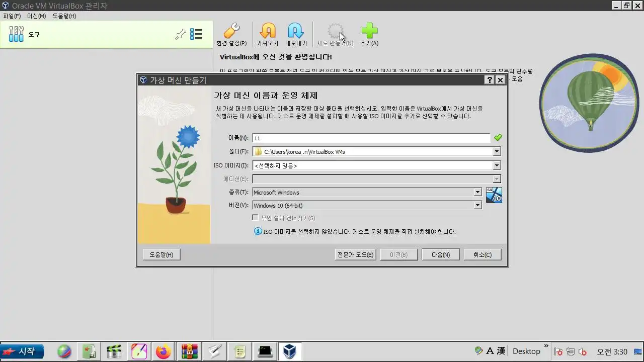Screen dimensions: 644x362
Task: Click the clock showing 오전 3:30
Action: coord(612,351)
